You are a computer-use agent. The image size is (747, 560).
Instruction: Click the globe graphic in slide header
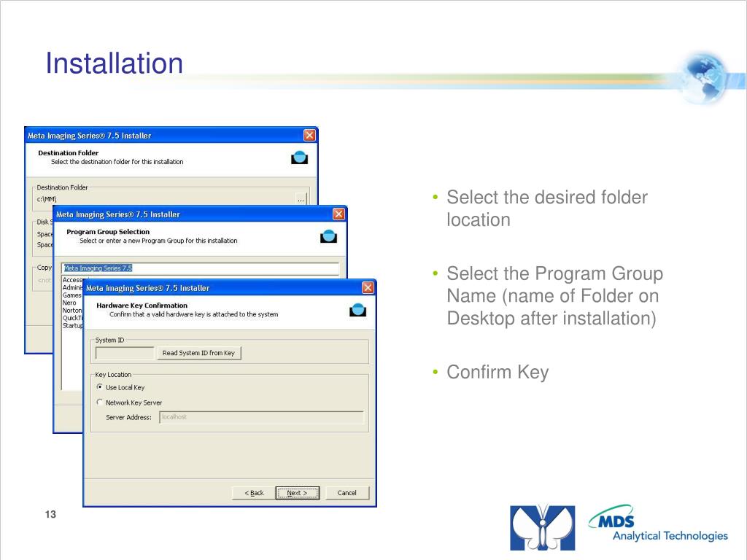(704, 79)
